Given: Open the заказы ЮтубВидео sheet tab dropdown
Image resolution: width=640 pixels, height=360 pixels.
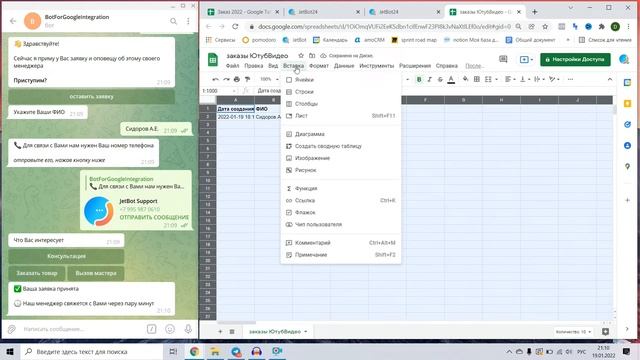Looking at the screenshot, I should tap(305, 331).
